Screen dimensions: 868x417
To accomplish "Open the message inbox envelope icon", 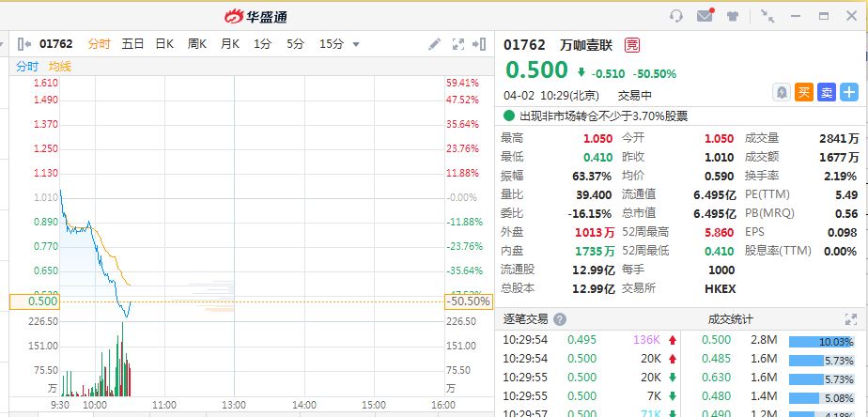I will pos(705,16).
